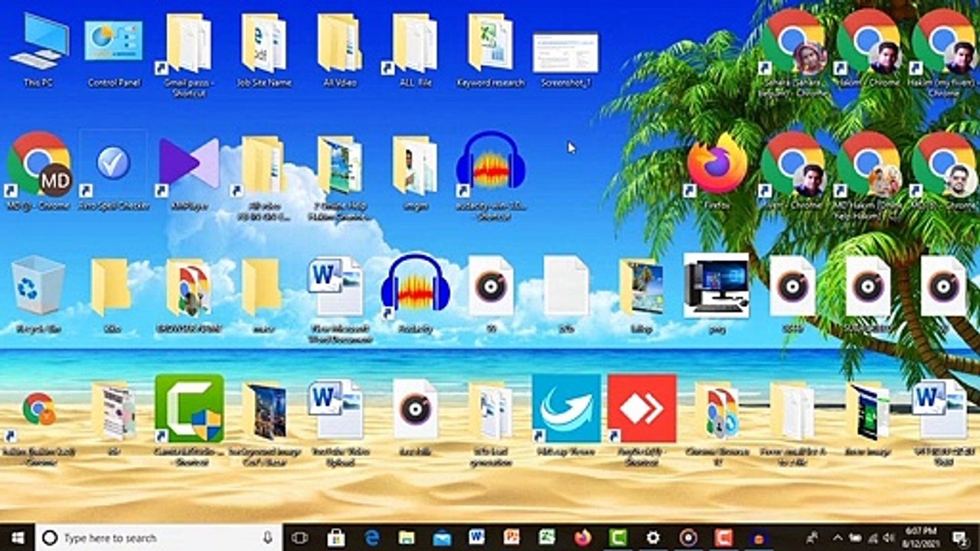Open Microsoft Store from the taskbar

(336, 538)
